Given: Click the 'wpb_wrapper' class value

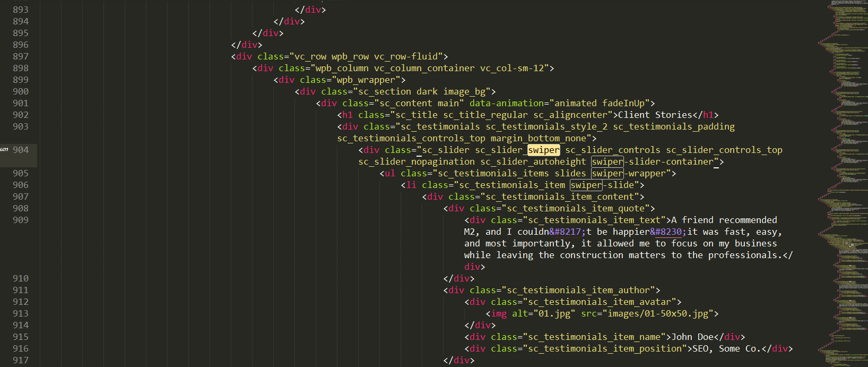Looking at the screenshot, I should [366, 80].
